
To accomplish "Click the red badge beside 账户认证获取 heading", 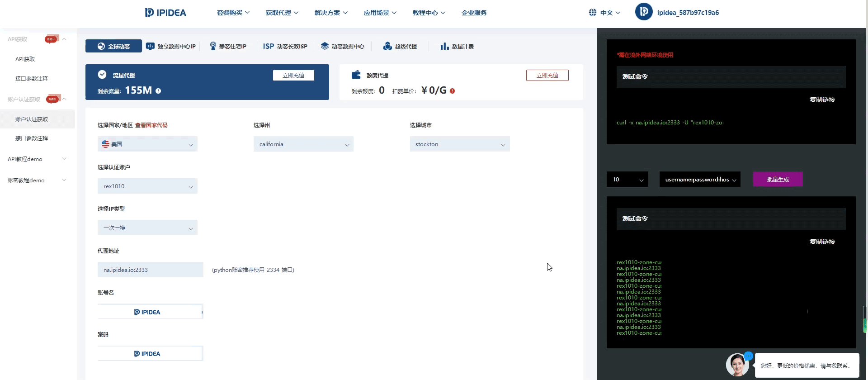I will [53, 99].
